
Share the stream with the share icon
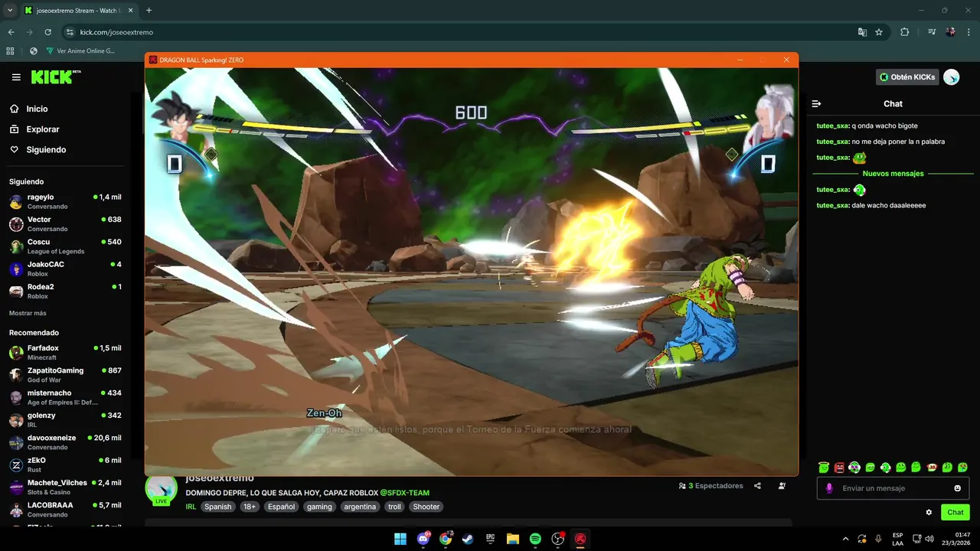click(757, 486)
